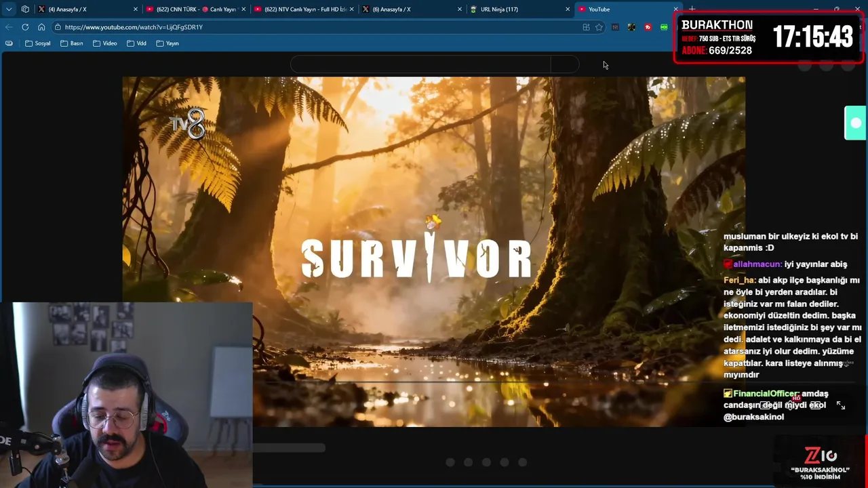View site information lock icon
This screenshot has height=488, width=868.
(x=58, y=27)
